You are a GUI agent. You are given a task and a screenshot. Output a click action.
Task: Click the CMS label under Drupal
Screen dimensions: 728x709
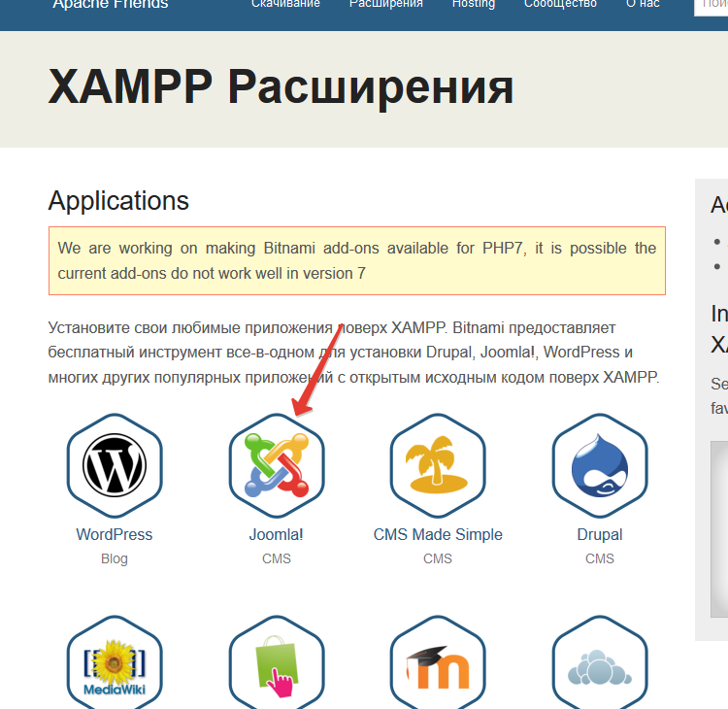point(600,558)
